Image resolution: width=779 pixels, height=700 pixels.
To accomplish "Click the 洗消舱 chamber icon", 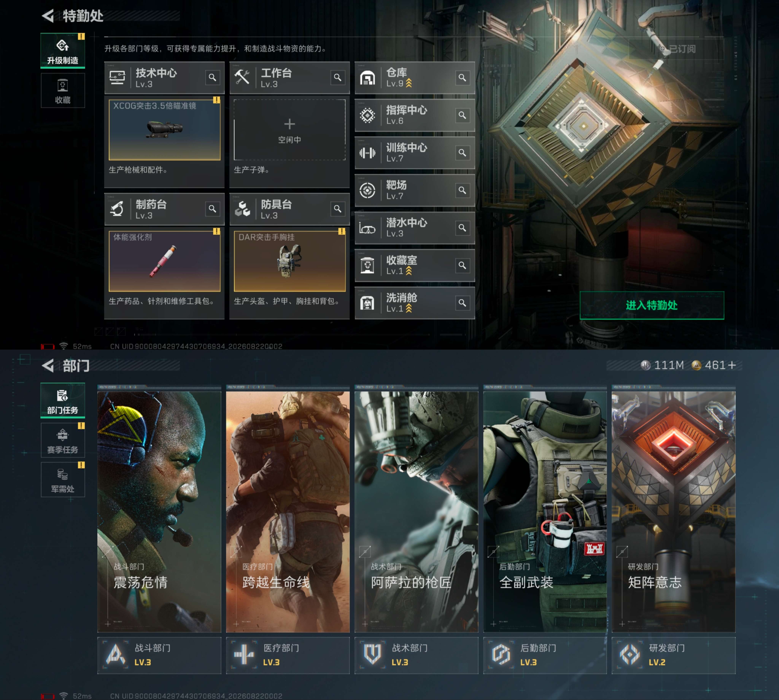I will point(367,303).
